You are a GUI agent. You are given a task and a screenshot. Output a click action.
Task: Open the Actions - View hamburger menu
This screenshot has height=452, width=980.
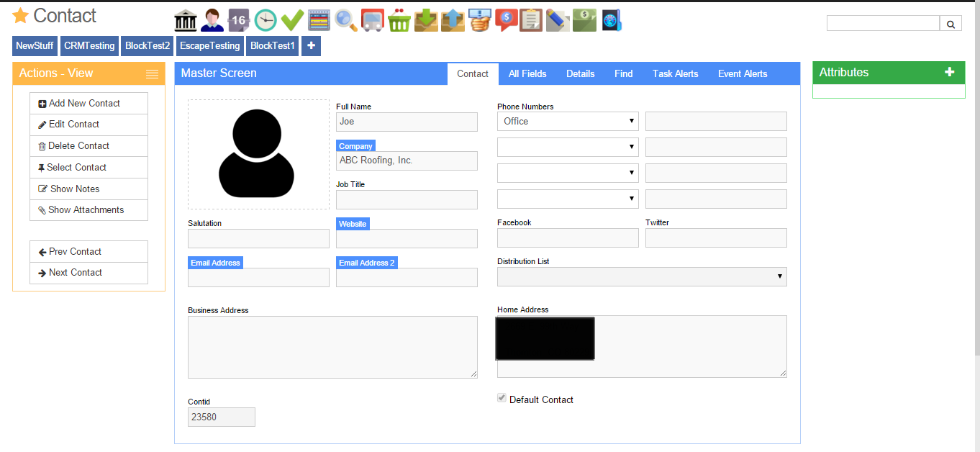[x=152, y=73]
